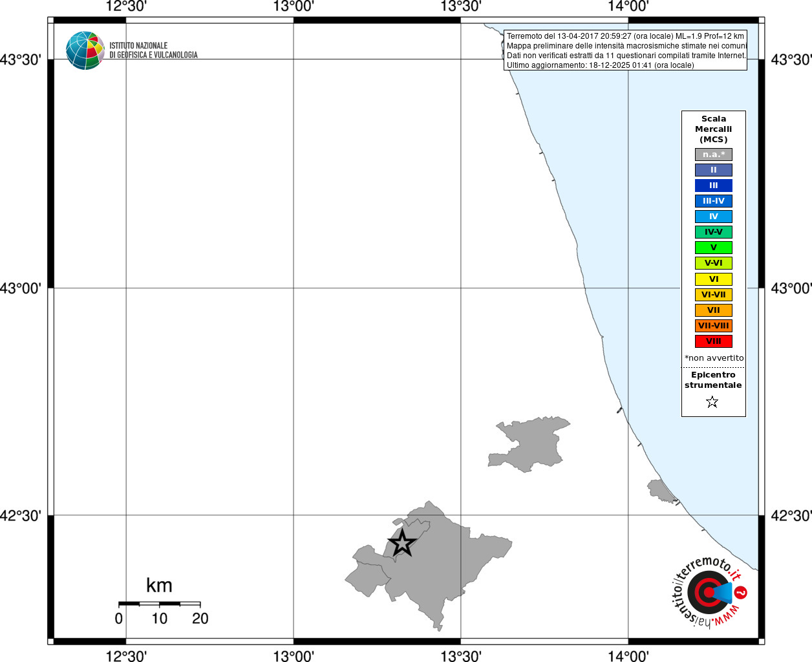Viewport: 812px width, 662px height.
Task: Click the epicenter star on the map
Action: pos(402,543)
